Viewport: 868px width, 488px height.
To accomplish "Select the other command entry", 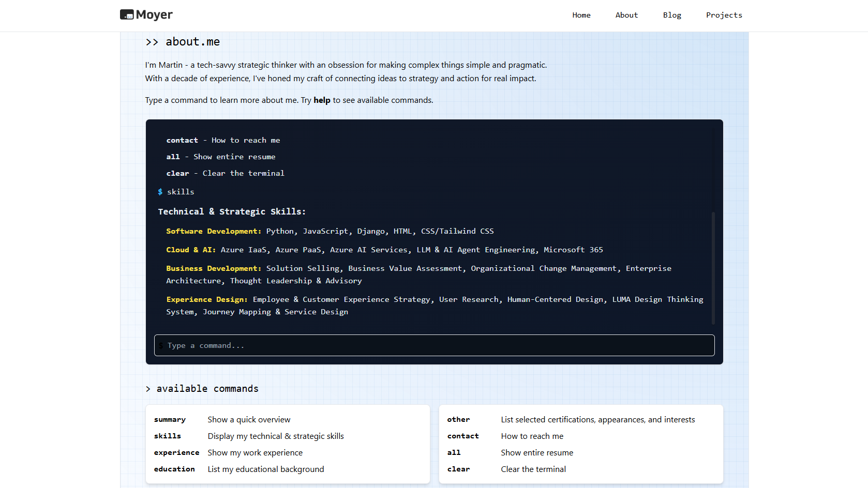I will (x=458, y=420).
